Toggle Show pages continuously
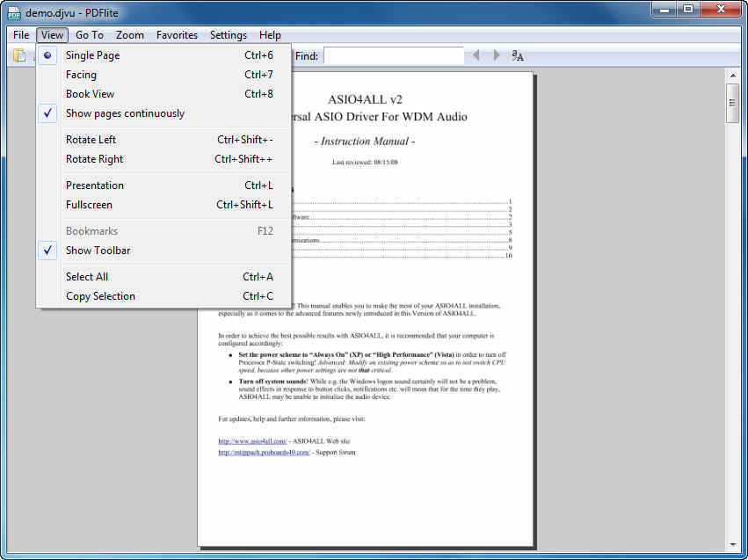 [x=164, y=113]
